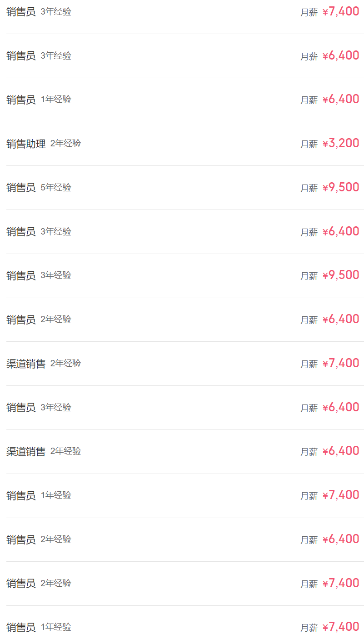Click ¥9,500 salary of 3年经验 销售员
The width and height of the screenshot is (364, 634).
coord(341,275)
